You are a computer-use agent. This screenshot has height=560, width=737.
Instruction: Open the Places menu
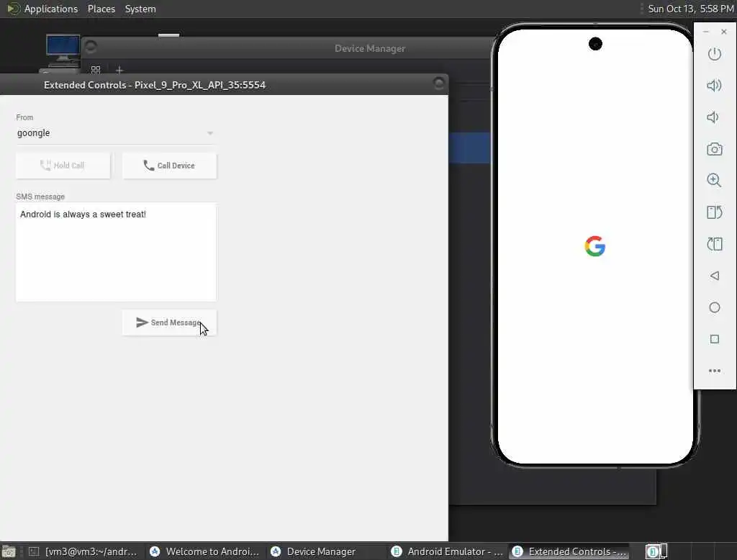[101, 9]
